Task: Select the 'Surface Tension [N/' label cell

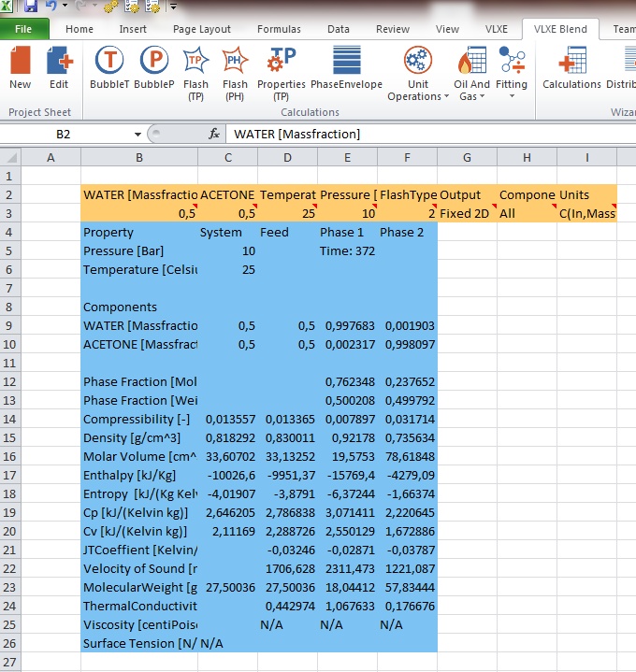Action: coord(139,643)
